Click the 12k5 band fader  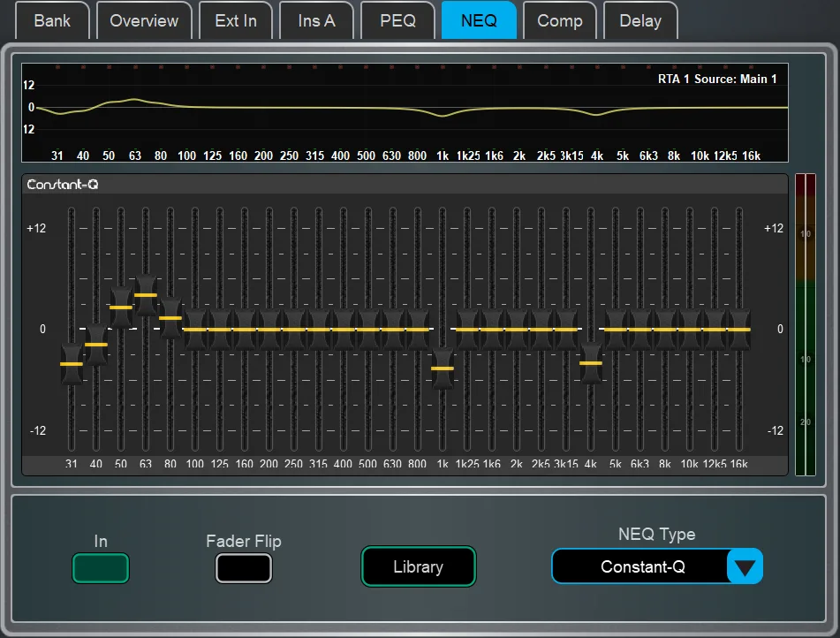click(x=714, y=330)
